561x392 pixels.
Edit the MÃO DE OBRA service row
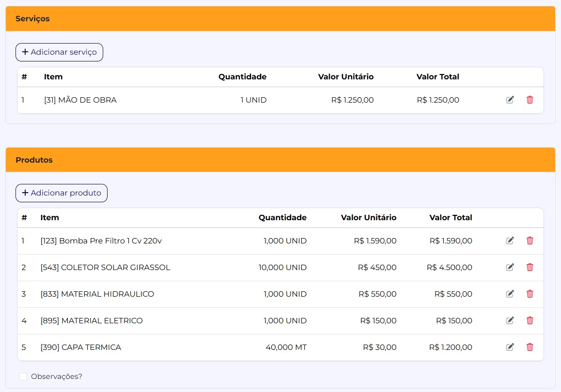[x=510, y=100]
